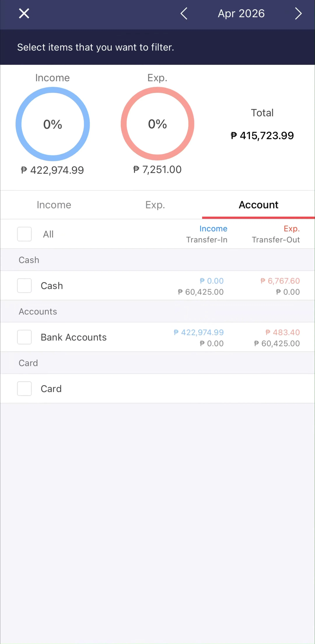
Task: Tap the Cash row label
Action: click(52, 286)
